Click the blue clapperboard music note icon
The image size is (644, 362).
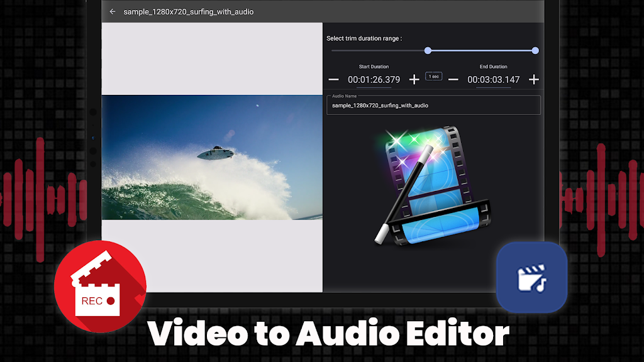tap(531, 277)
